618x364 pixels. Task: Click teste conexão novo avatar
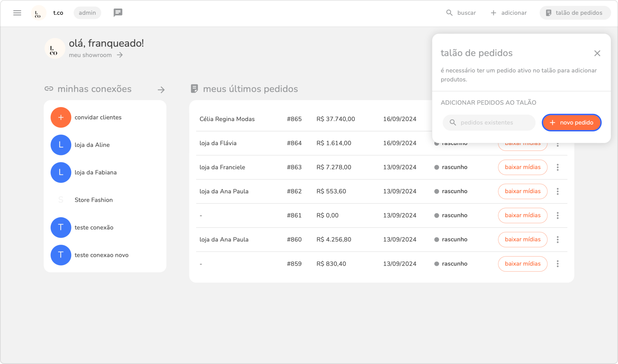pos(61,255)
